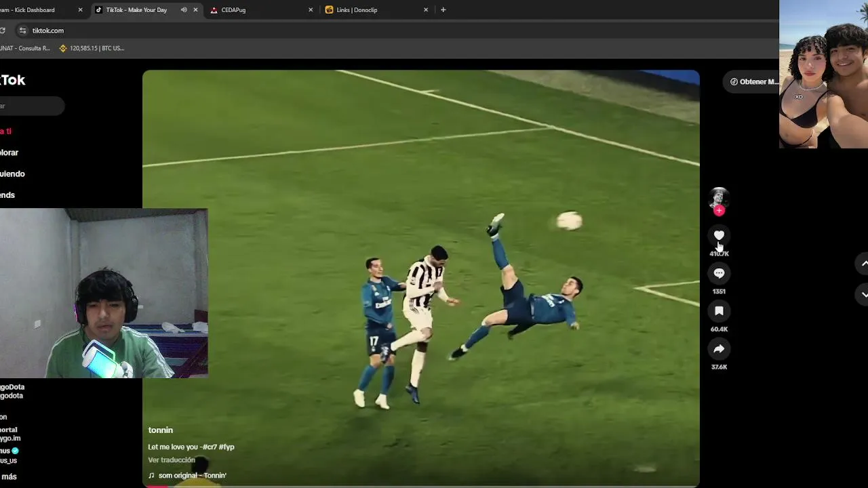The image size is (868, 488).
Task: Open the Friends sidebar item
Action: tap(7, 195)
